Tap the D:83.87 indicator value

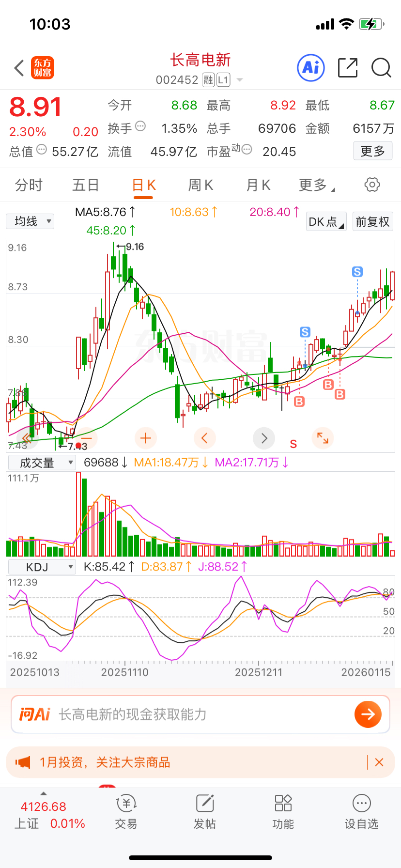tap(166, 566)
